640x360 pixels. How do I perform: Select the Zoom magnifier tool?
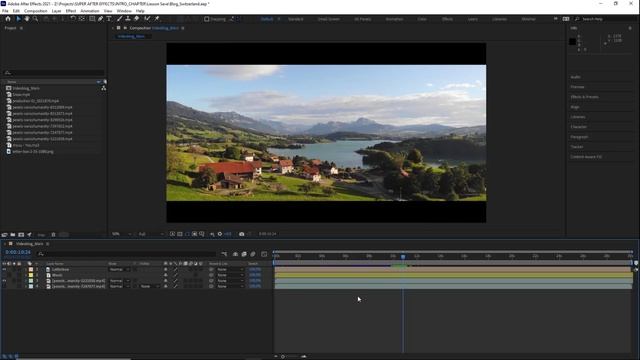(x=36, y=19)
